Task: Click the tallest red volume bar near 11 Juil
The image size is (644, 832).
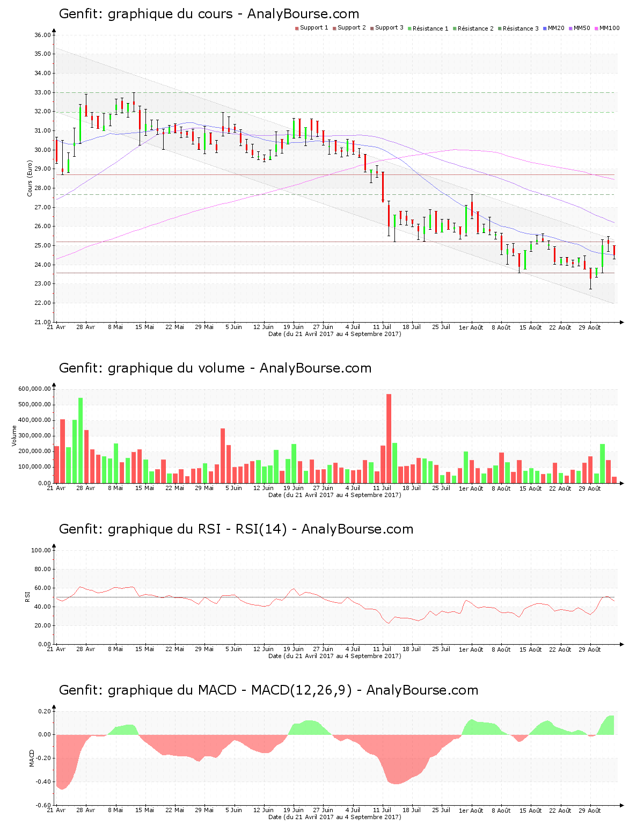Action: [389, 439]
